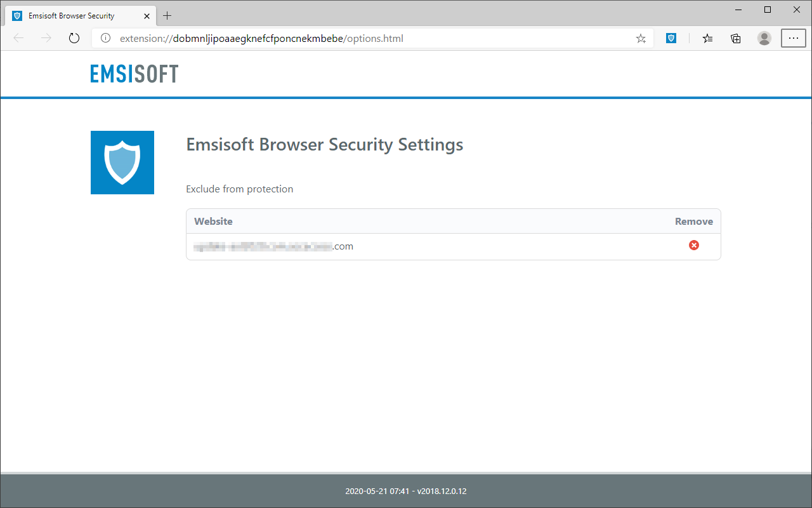Screen dimensions: 812x508
Task: Select the excluded website entry ending .com
Action: [273, 246]
